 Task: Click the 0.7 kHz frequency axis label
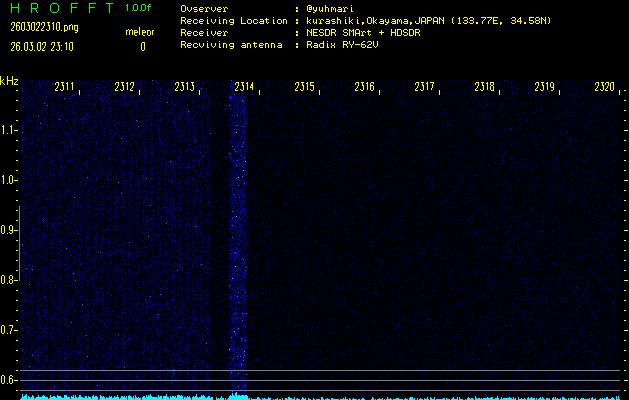click(x=9, y=330)
